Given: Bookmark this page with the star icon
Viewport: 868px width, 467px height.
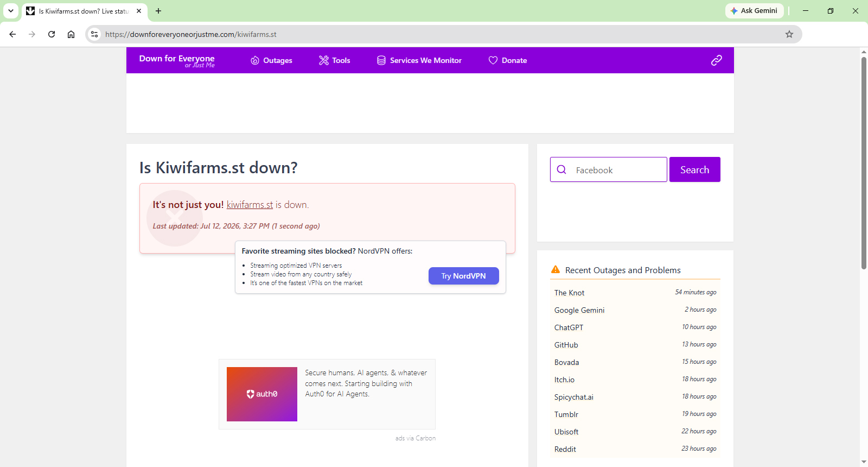Looking at the screenshot, I should pos(789,34).
